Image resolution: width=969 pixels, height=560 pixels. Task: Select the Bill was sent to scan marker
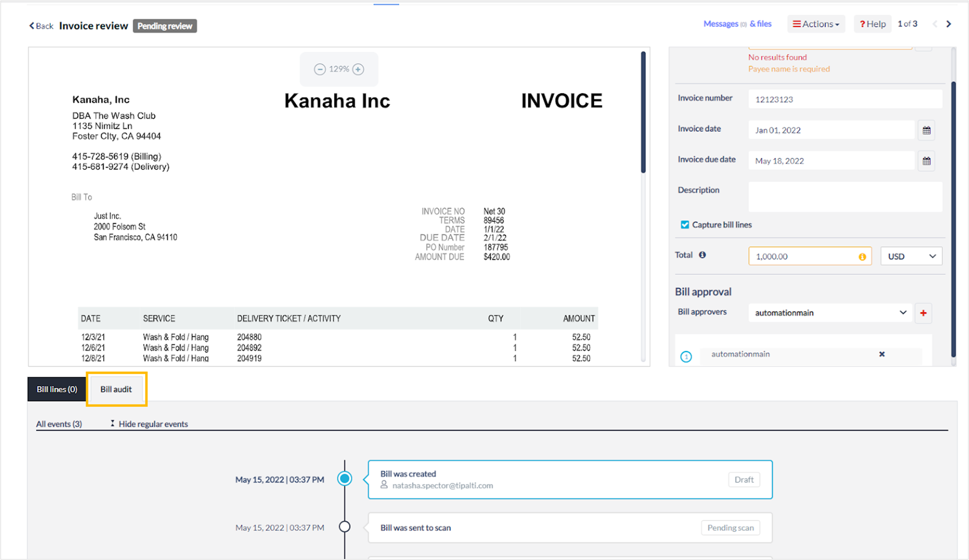344,527
